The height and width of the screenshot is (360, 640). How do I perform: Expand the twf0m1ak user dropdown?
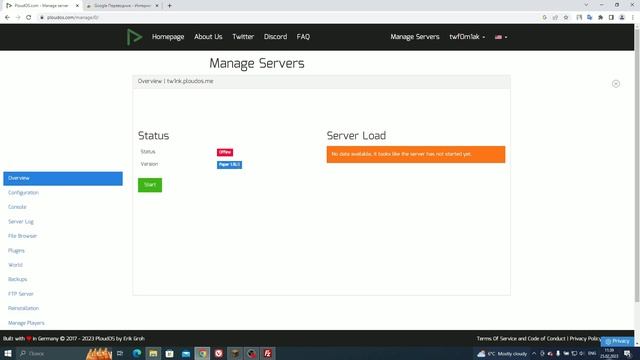coord(467,37)
